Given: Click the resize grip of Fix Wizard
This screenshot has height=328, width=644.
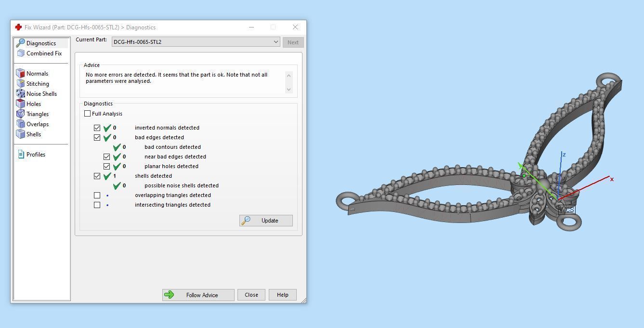Looking at the screenshot, I should (x=303, y=301).
